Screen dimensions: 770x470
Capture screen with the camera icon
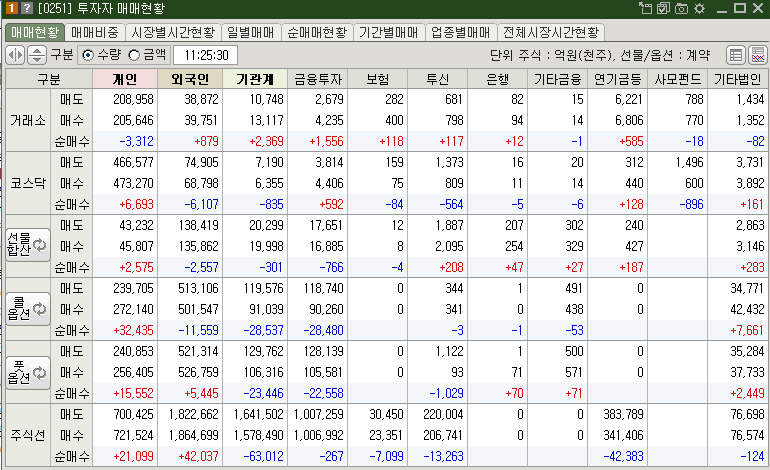coord(681,8)
